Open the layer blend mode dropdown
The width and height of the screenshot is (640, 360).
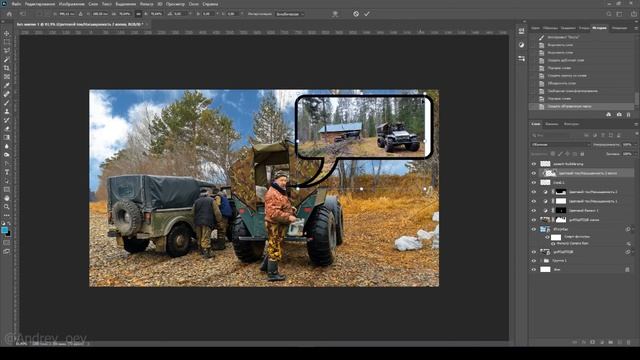[x=560, y=144]
